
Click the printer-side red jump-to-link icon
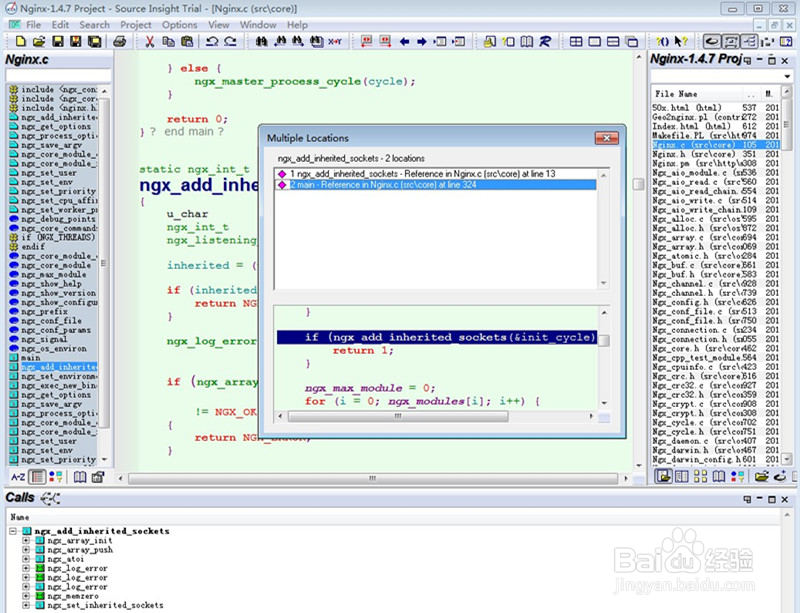(x=366, y=41)
